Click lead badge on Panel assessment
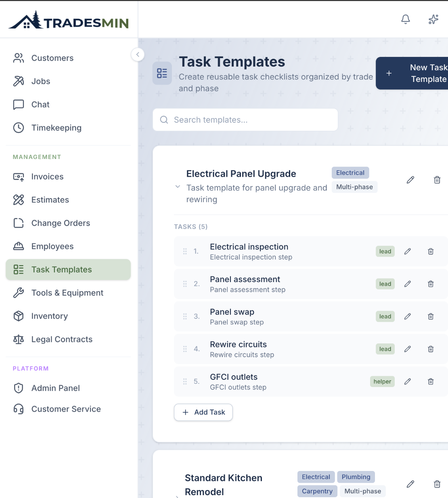Viewport: 448px width, 498px height. (x=385, y=284)
